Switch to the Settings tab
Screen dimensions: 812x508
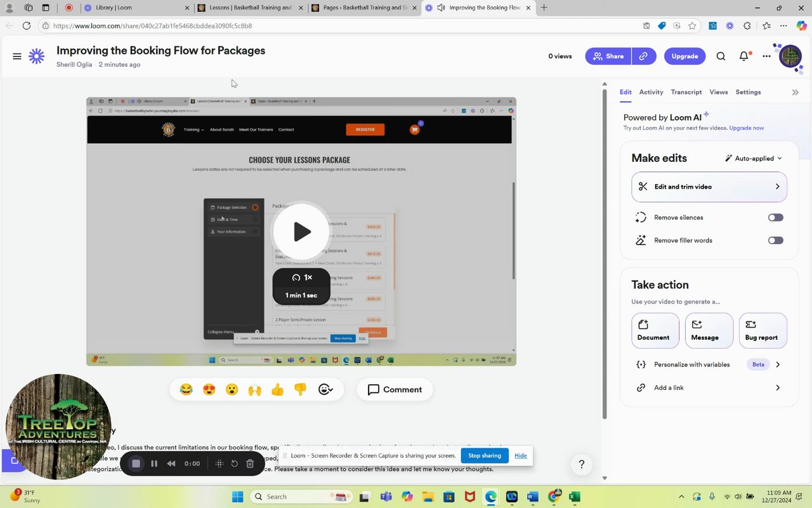pyautogui.click(x=748, y=92)
